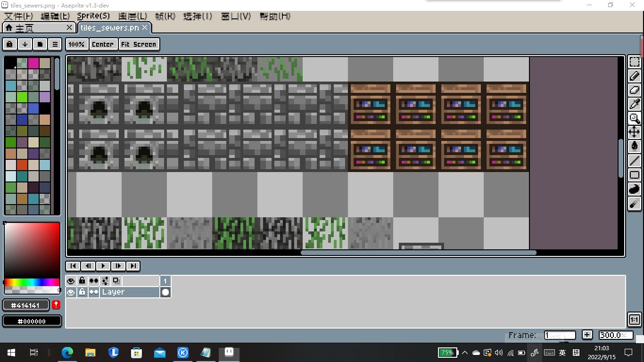Open the 300.0 zoom percentage dropdown
Screen dimensions: 644x362
tap(616, 335)
